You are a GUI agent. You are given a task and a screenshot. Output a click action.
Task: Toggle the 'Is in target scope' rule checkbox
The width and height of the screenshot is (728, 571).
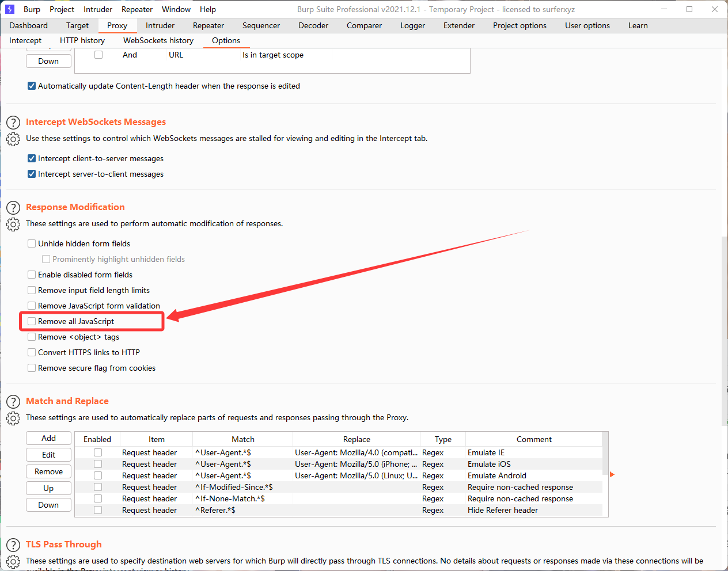[x=98, y=55]
